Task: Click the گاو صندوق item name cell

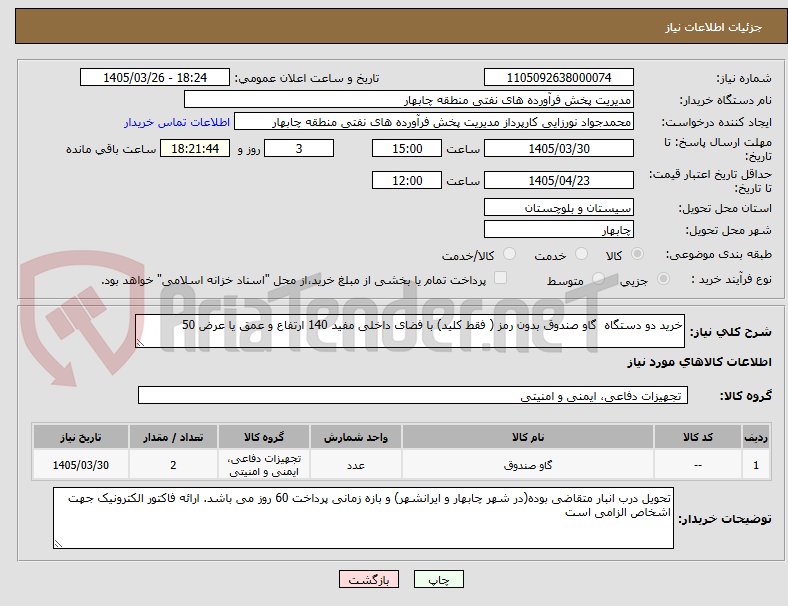Action: pos(528,465)
